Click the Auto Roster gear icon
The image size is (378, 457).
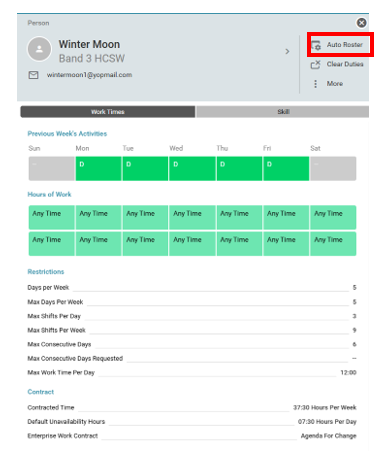[316, 45]
